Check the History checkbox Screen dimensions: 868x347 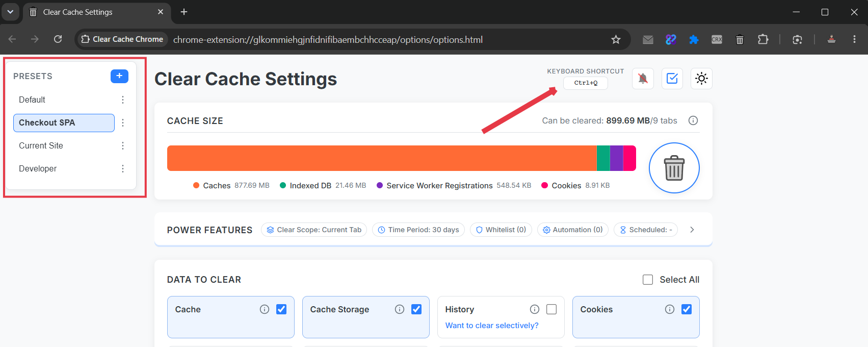(551, 309)
